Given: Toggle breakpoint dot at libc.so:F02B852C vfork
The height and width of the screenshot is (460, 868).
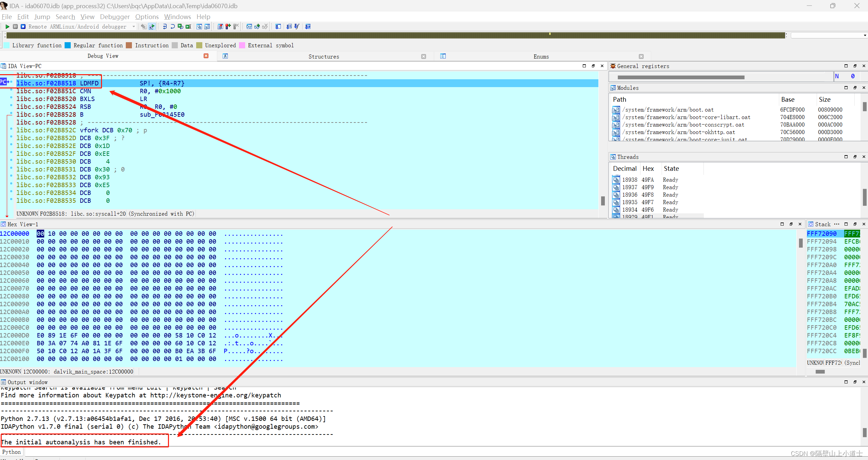Looking at the screenshot, I should [x=11, y=129].
